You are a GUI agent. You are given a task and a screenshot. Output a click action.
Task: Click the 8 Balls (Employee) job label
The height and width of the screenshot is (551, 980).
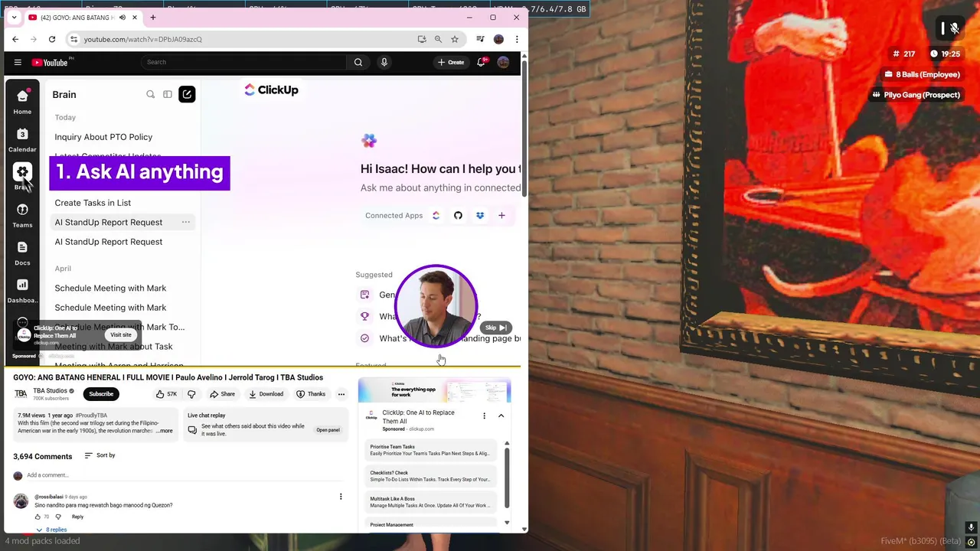(922, 74)
